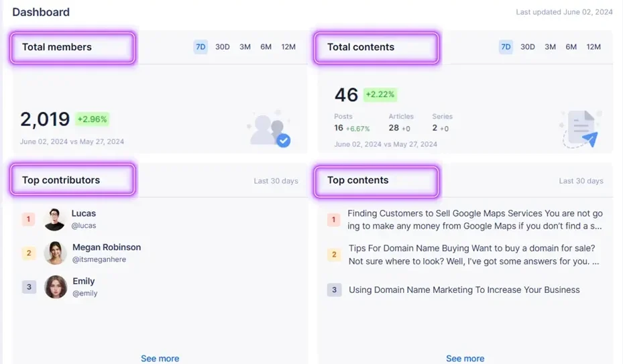
Task: Select 12M range for Total members
Action: pyautogui.click(x=288, y=47)
